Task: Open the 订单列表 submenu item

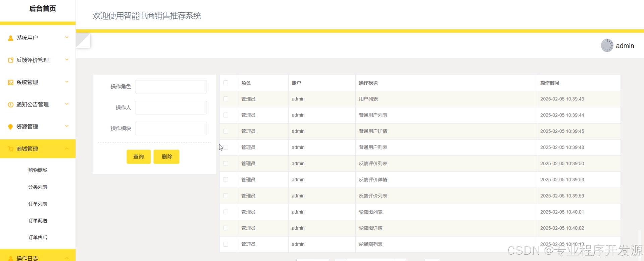Action: coord(38,204)
